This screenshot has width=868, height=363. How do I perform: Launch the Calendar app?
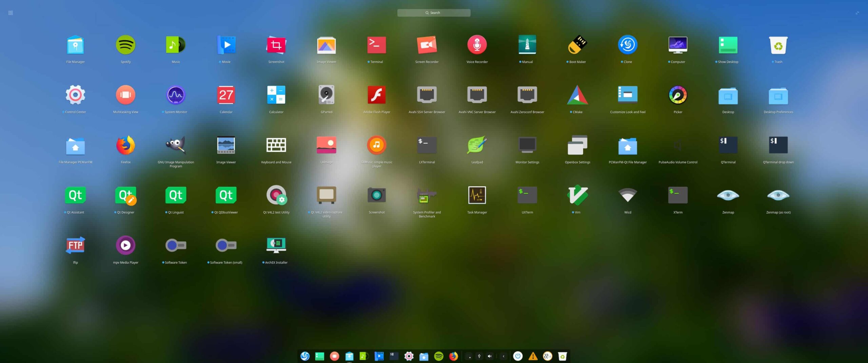(226, 95)
